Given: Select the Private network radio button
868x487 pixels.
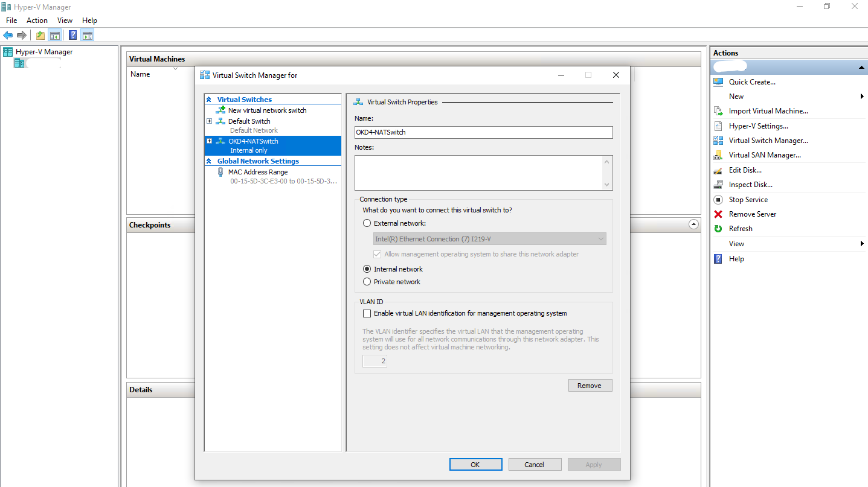Looking at the screenshot, I should [367, 282].
